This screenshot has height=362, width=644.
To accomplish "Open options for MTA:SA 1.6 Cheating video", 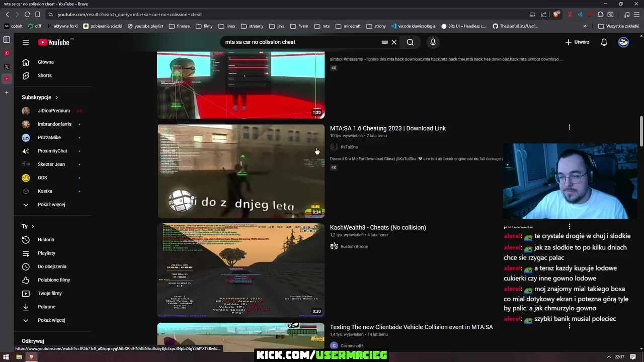I will [569, 127].
